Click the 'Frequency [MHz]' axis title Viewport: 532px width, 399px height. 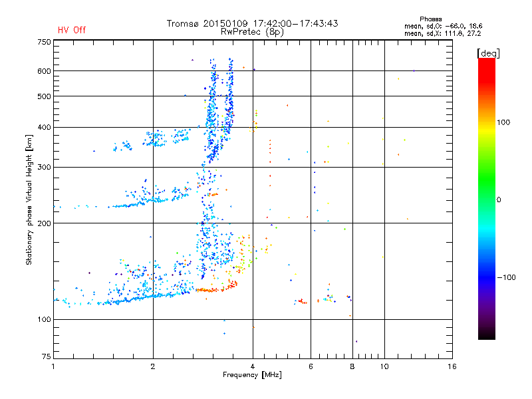coord(252,375)
